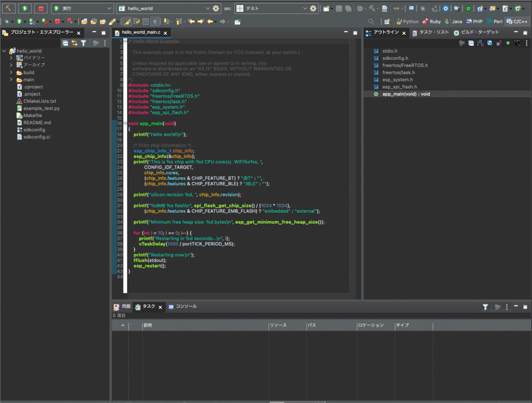Click the search magnifier beside perspective switcher
532x403 pixels.
point(371,22)
